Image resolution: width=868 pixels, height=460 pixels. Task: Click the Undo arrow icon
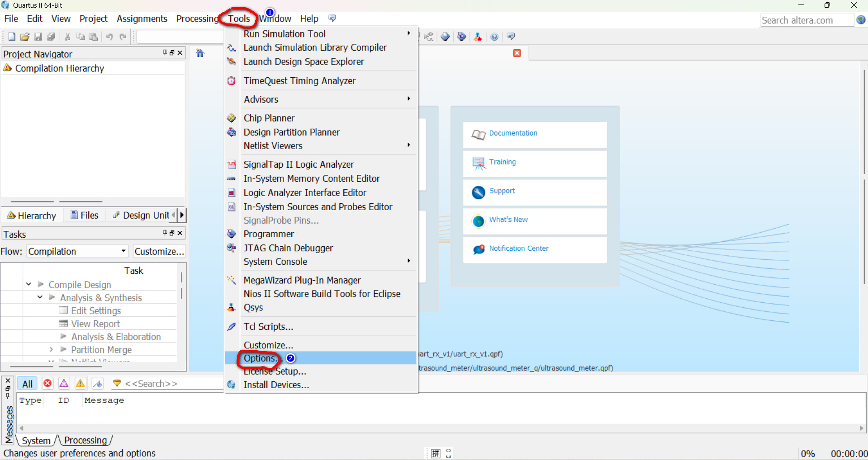point(109,37)
